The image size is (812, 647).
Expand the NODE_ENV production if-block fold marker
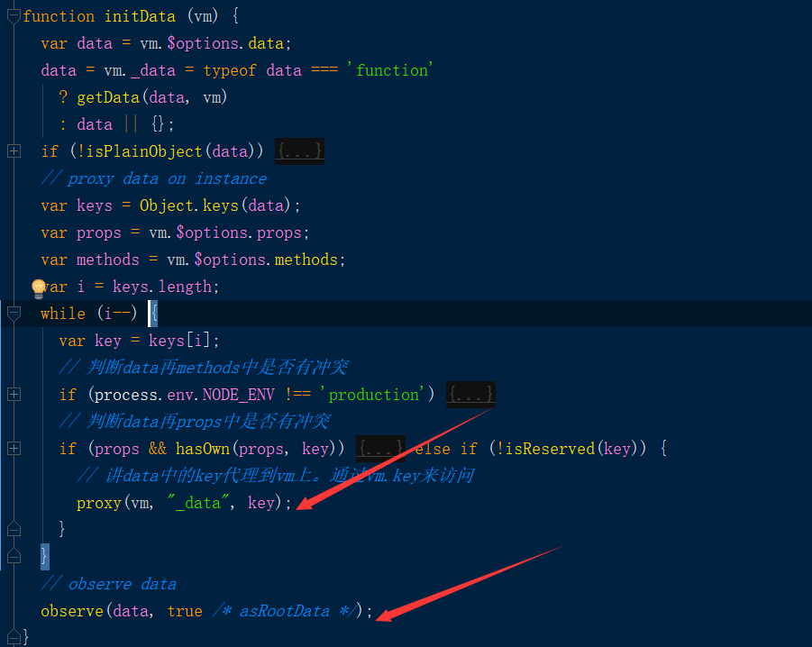14,395
